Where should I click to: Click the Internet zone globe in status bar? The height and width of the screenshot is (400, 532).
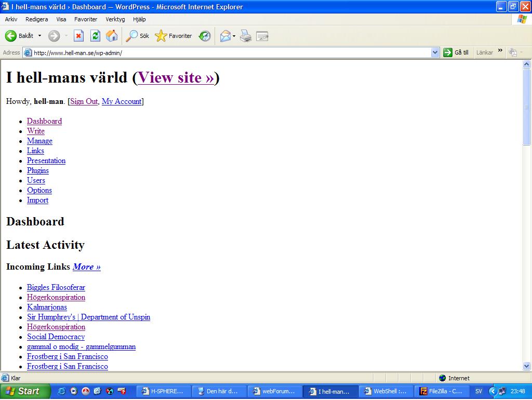point(442,378)
